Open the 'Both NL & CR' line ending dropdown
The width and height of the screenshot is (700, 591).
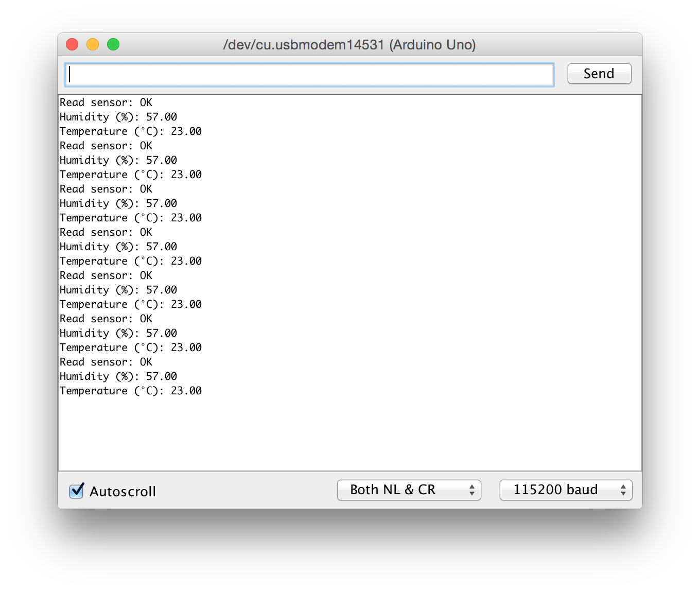[409, 490]
